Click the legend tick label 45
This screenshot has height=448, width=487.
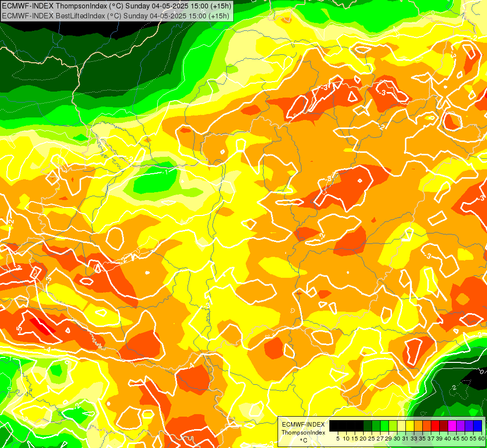point(456,439)
